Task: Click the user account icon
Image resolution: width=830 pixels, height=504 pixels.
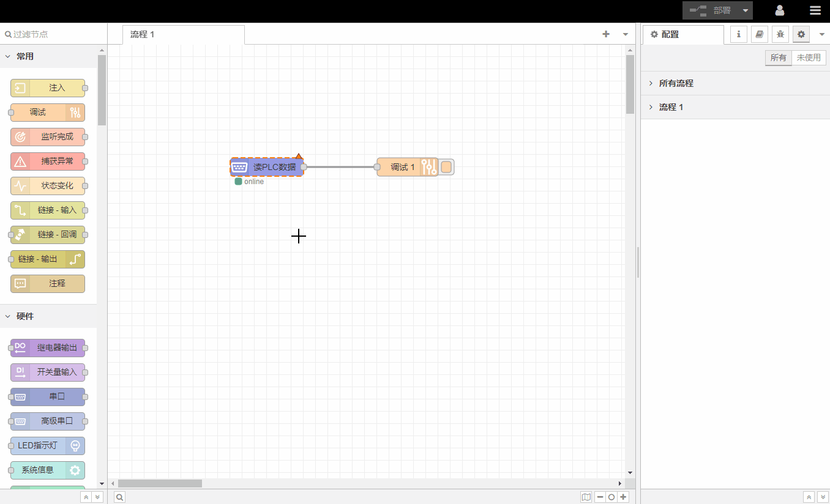Action: click(780, 10)
